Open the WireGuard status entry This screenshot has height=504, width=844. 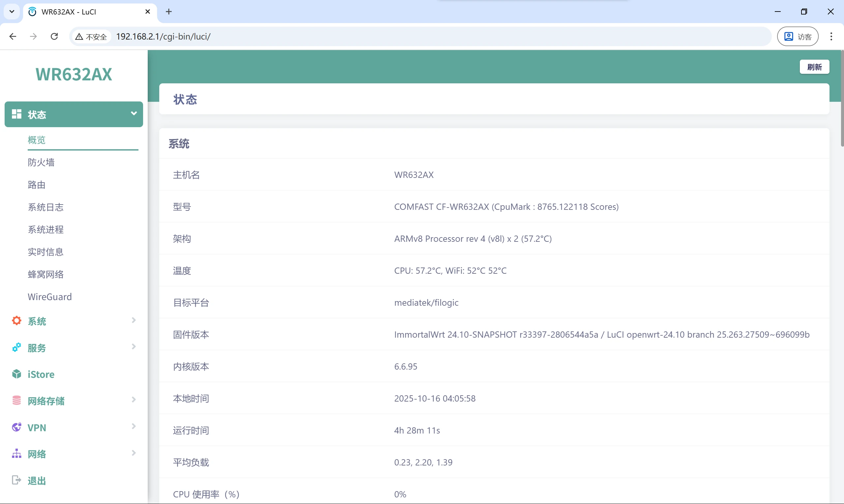(50, 297)
